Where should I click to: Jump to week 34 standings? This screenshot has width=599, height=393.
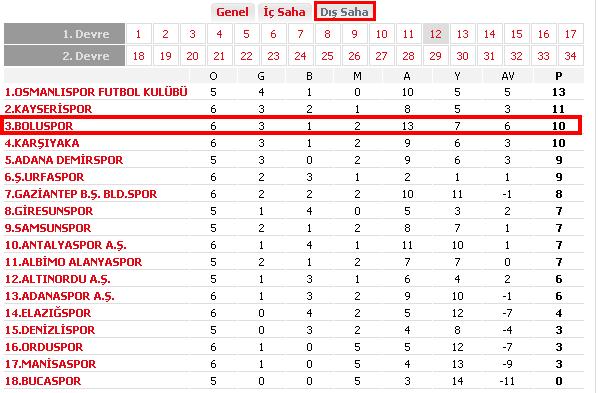(570, 56)
